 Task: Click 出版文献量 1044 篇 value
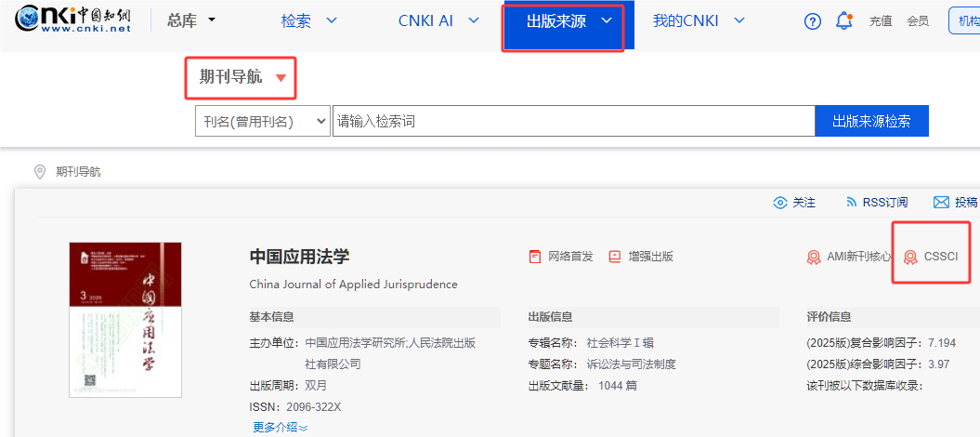pos(618,386)
